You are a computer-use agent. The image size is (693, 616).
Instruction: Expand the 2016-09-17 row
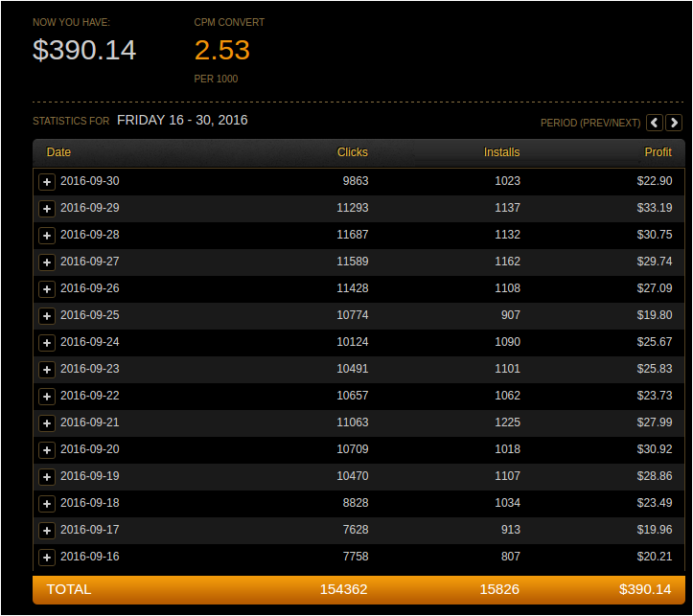(x=47, y=531)
